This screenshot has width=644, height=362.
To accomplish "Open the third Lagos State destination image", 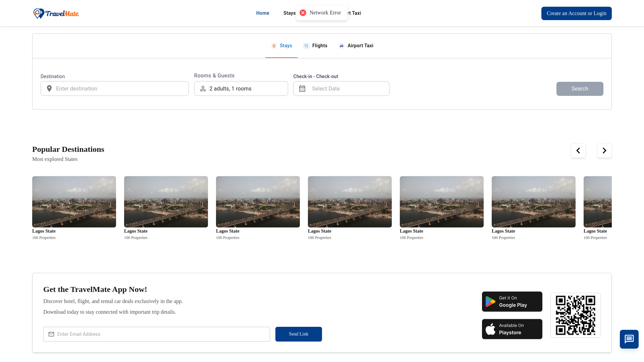I will click(258, 202).
